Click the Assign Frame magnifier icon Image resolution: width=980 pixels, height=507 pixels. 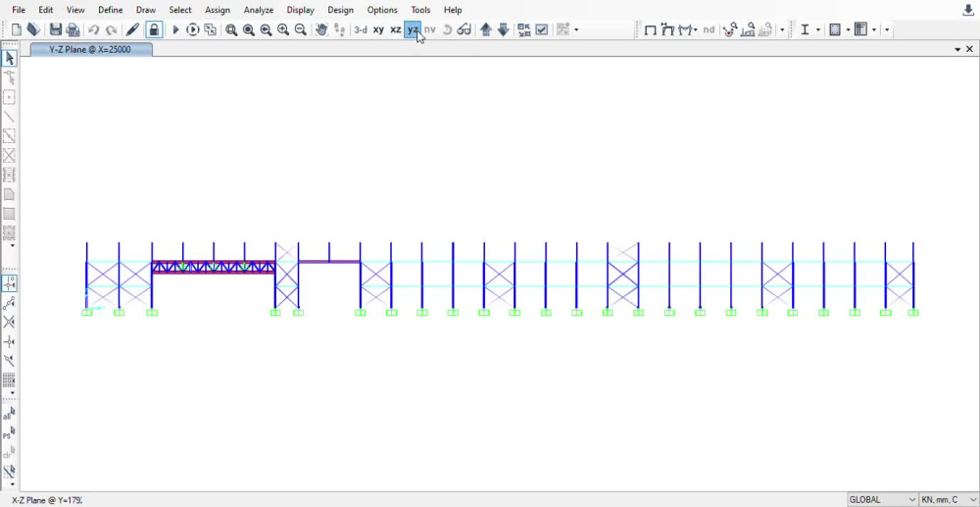pos(748,29)
